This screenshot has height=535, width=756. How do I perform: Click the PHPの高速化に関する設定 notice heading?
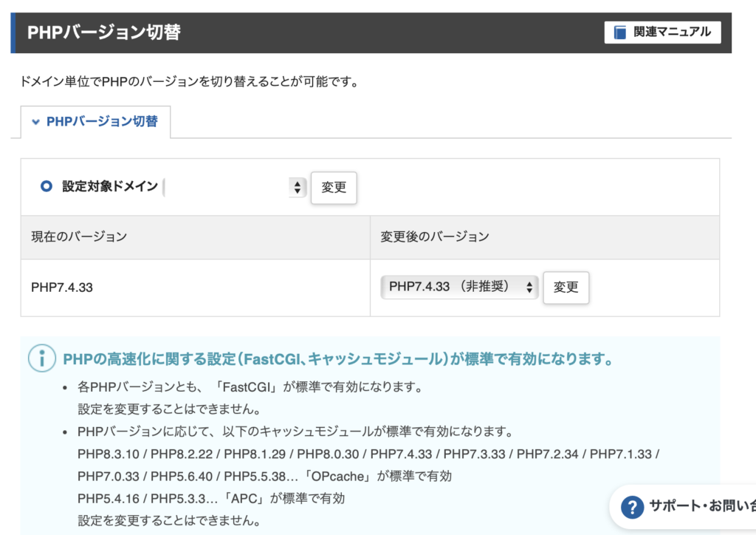click(x=338, y=360)
